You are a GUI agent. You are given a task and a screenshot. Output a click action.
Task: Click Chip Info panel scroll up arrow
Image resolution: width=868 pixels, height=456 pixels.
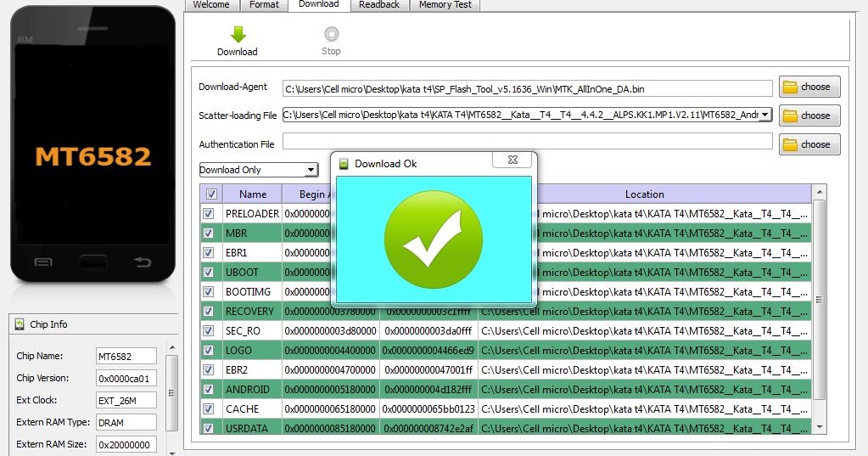tap(172, 347)
